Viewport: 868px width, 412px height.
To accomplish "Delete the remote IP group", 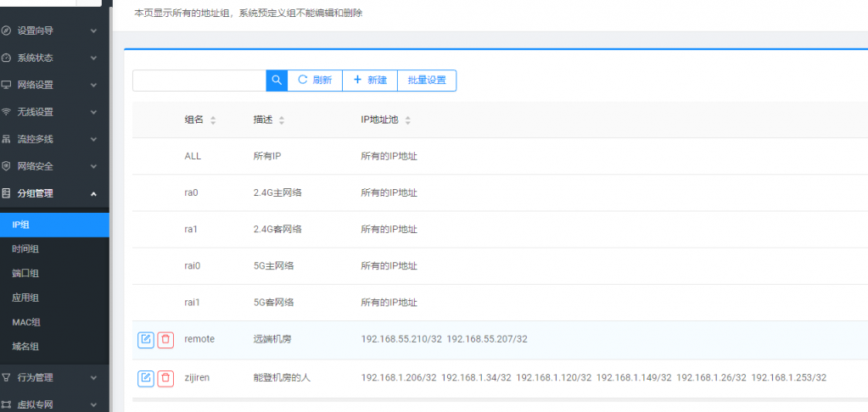I will tap(165, 340).
